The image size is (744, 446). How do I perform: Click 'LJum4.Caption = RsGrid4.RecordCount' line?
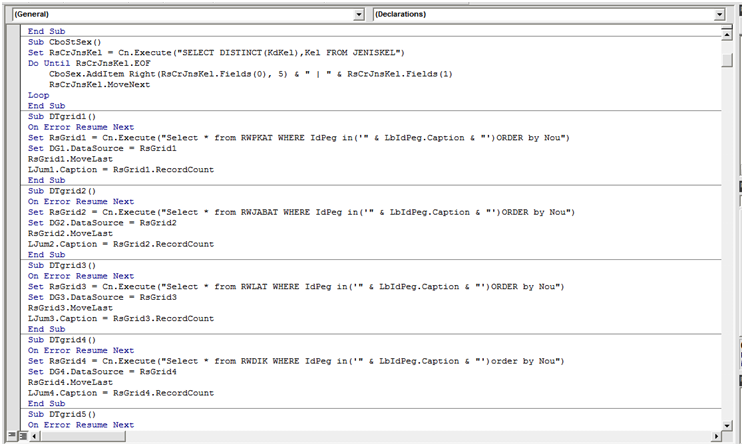click(121, 393)
